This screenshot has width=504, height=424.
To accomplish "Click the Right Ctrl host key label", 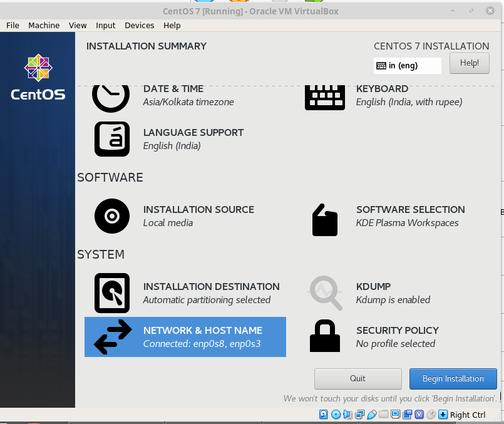I will coord(468,415).
